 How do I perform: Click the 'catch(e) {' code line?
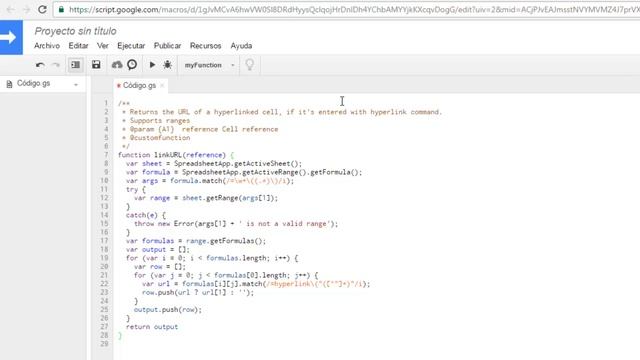pyautogui.click(x=146, y=215)
